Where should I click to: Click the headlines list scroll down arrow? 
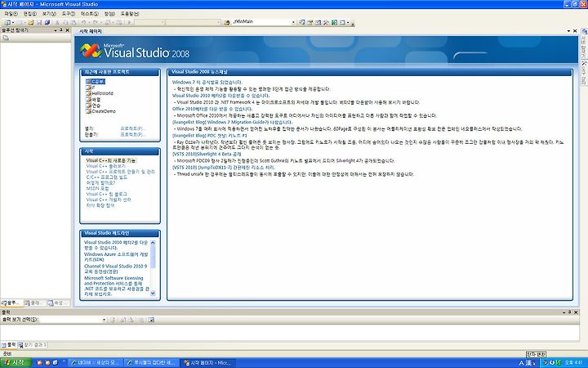click(153, 294)
